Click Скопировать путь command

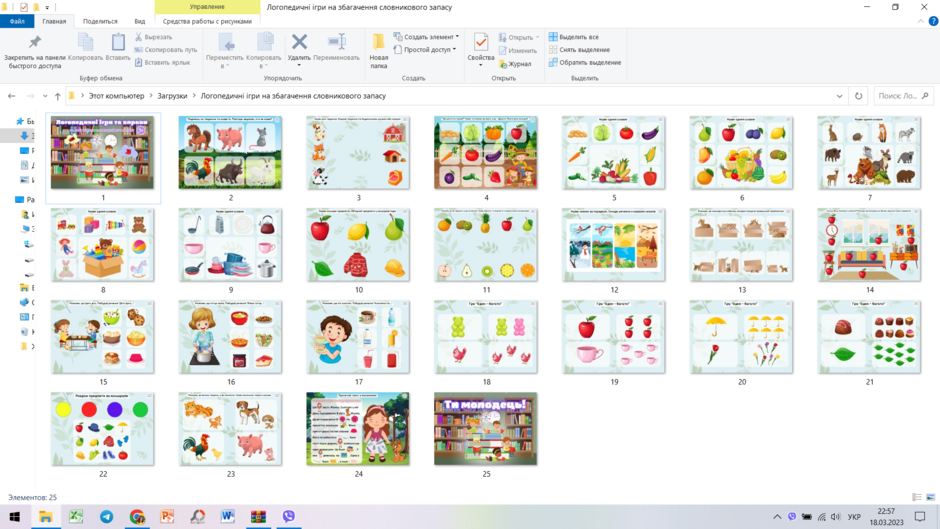tap(165, 50)
